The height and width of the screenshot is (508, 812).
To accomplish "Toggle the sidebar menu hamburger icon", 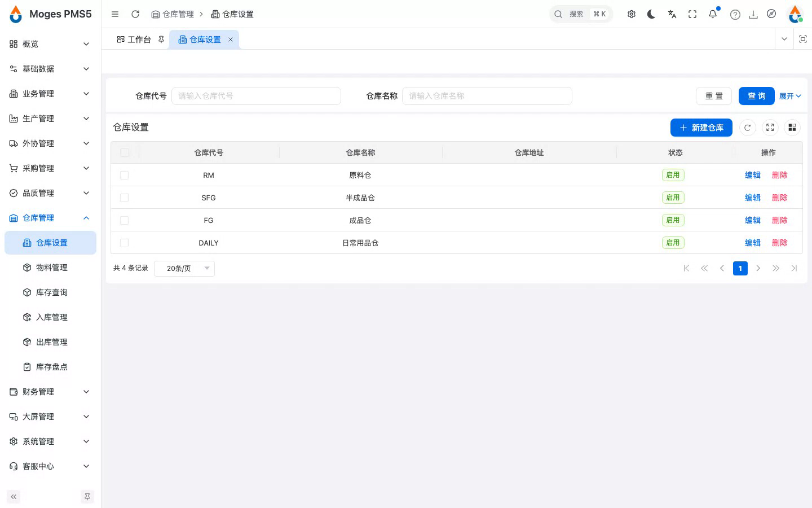I will coord(115,14).
